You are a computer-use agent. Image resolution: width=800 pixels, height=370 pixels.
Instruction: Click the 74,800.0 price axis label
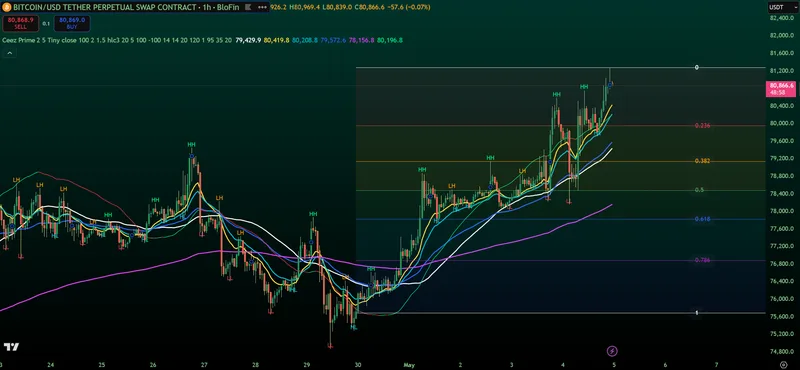click(x=783, y=352)
